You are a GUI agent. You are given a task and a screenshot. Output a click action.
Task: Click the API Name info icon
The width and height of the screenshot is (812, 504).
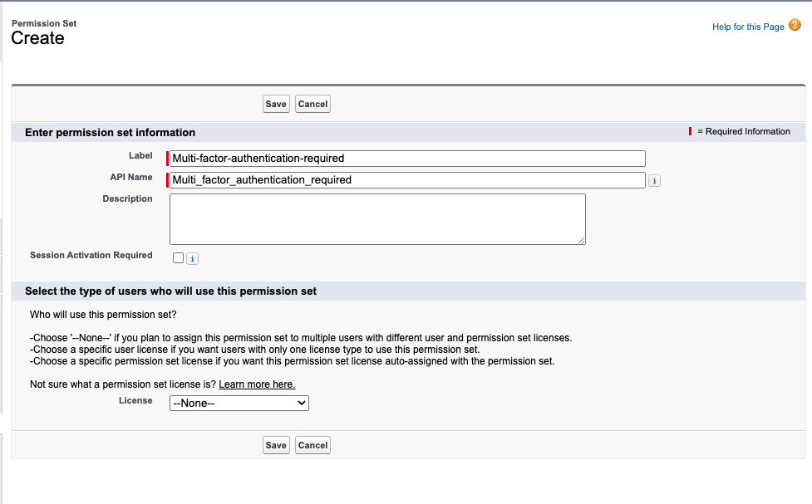pos(654,180)
